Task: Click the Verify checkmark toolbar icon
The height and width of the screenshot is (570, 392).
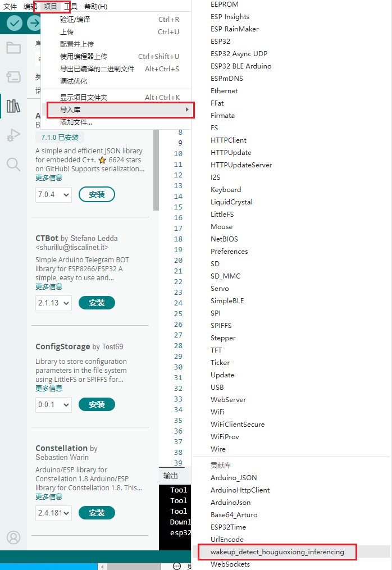Action: 14,23
